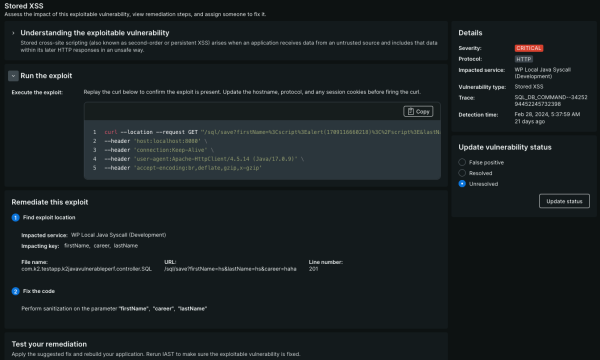
Task: Click the URL /sql/save?firstName=hs value
Action: [x=230, y=269]
